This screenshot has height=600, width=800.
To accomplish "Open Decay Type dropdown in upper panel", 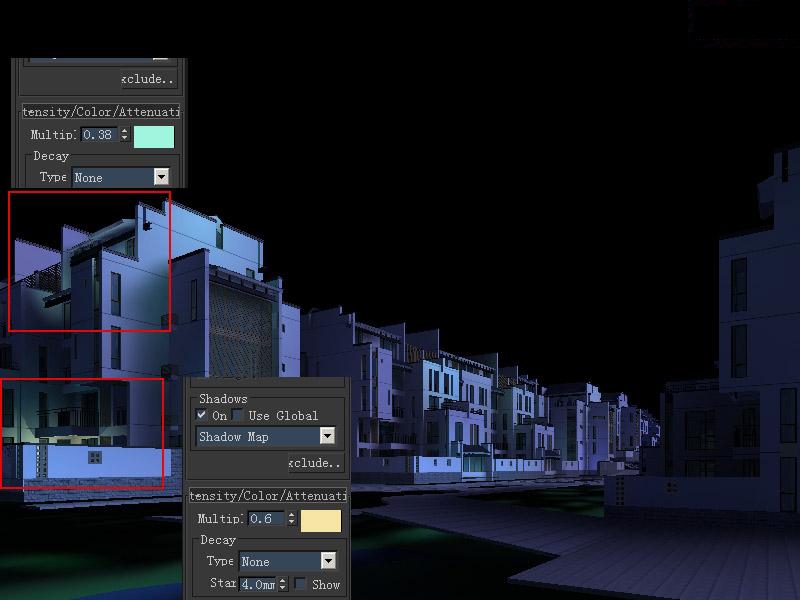I will point(120,178).
